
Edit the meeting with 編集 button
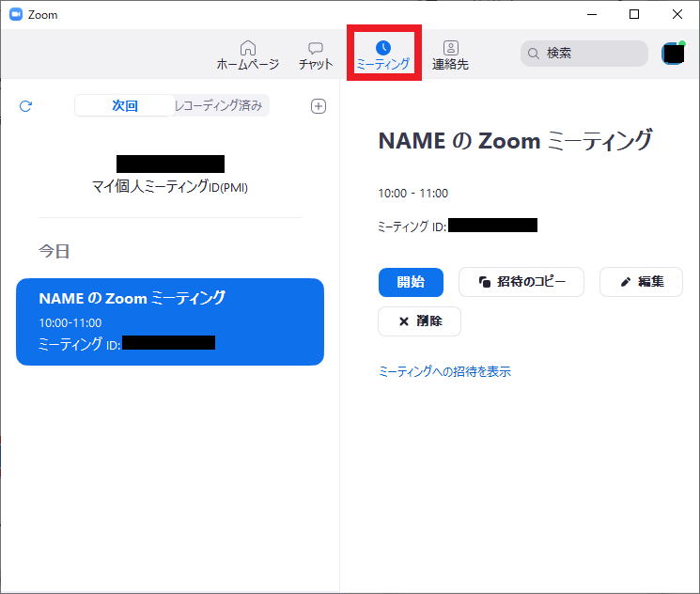coord(641,282)
